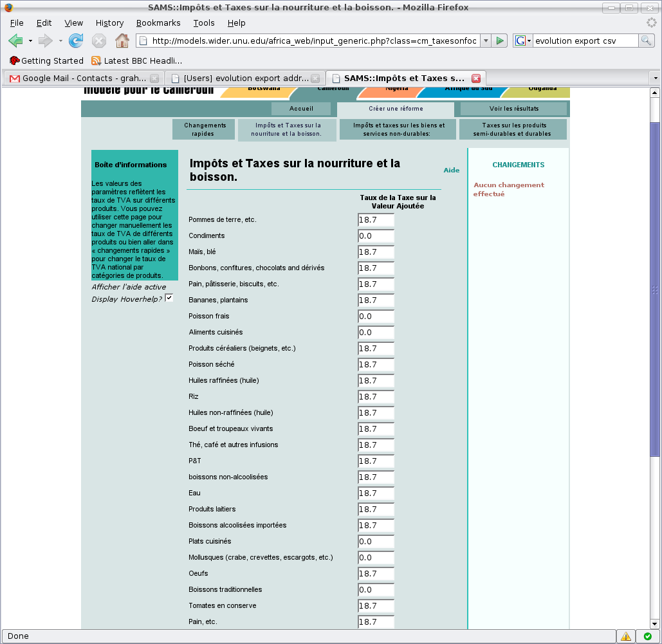This screenshot has height=644, width=662.
Task: Click the search magnifier icon
Action: coord(646,41)
